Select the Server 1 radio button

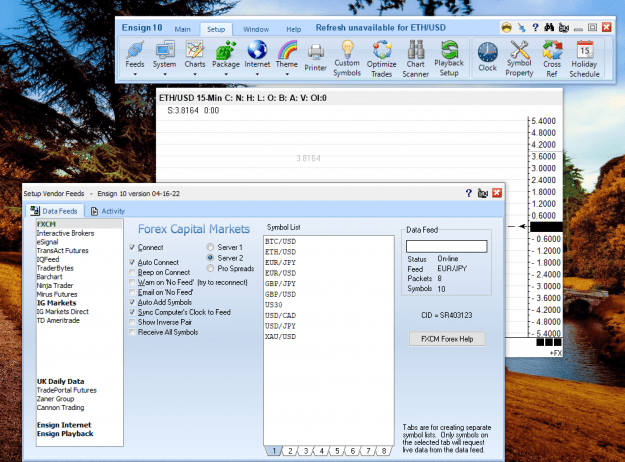point(210,247)
